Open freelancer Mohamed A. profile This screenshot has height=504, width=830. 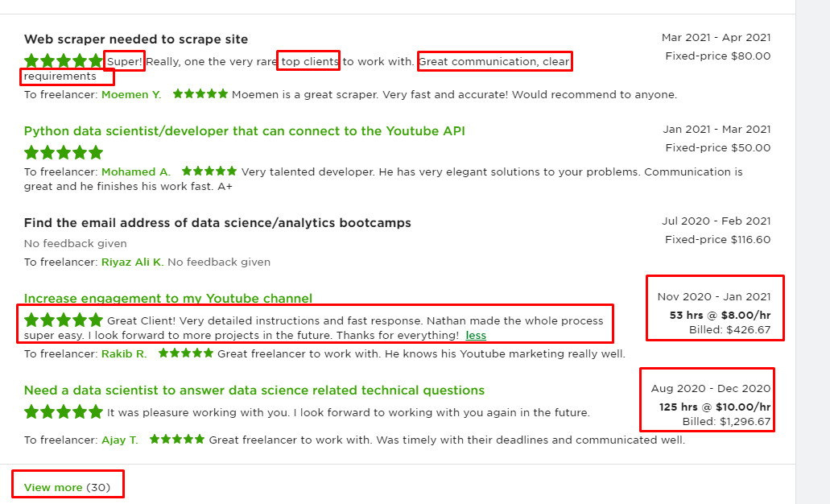[x=135, y=172]
